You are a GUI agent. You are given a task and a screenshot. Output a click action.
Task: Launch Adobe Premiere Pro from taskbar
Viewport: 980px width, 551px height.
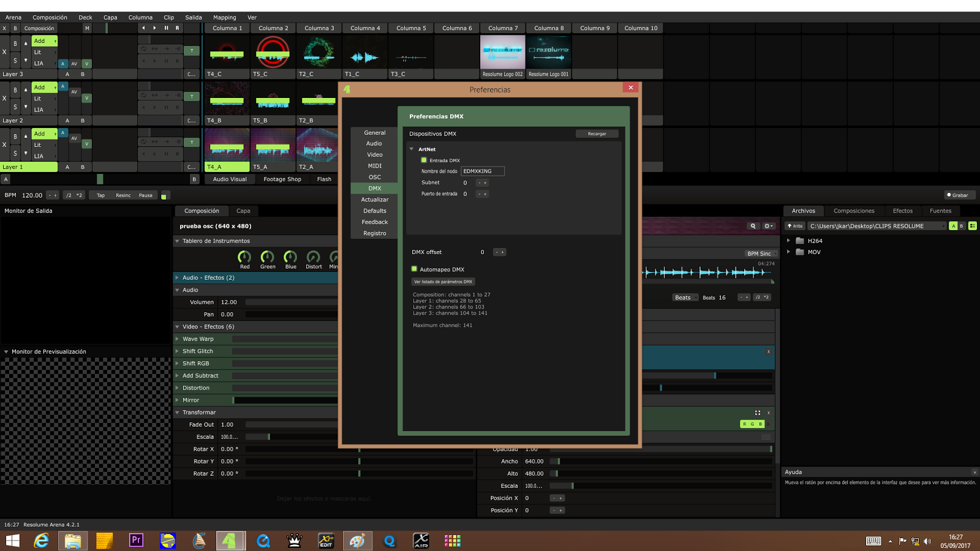[136, 540]
